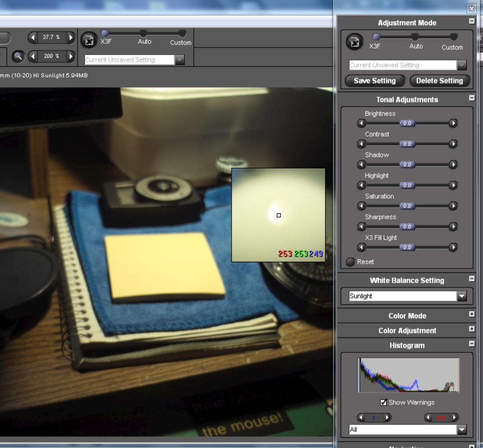Viewport: 483px width, 448px height.
Task: Open the toolbar Current Unsaved Setting dropdown
Action: coord(180,60)
